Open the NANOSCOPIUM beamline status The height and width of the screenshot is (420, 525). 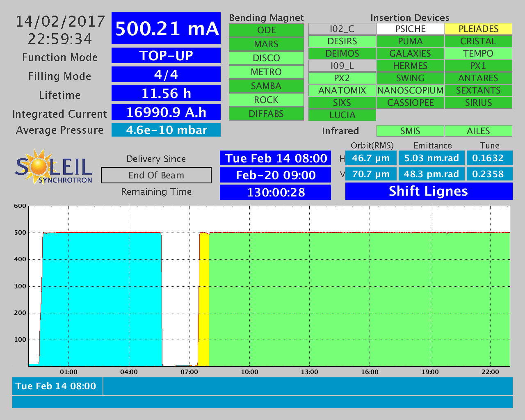coord(410,91)
